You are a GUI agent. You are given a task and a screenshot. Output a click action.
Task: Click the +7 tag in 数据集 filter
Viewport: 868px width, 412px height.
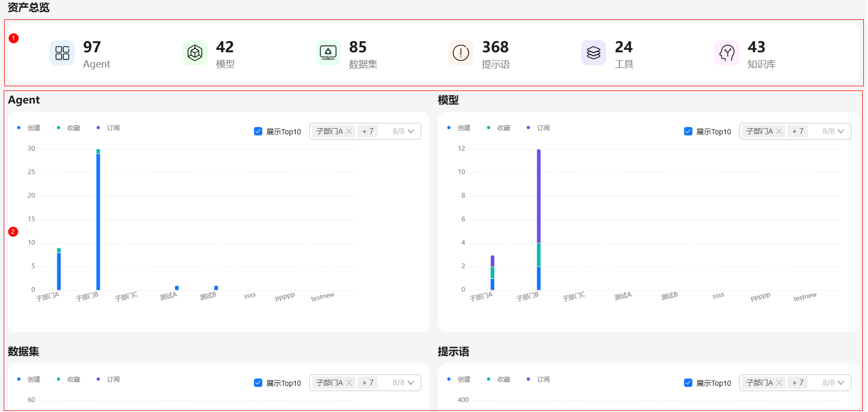(x=368, y=383)
